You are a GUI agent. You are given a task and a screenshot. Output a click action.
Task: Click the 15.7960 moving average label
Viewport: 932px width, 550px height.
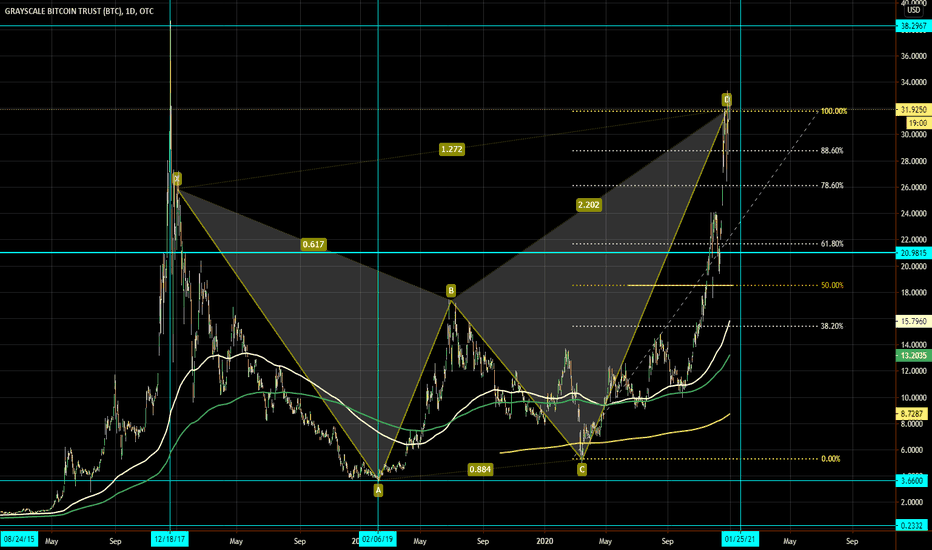tap(913, 321)
